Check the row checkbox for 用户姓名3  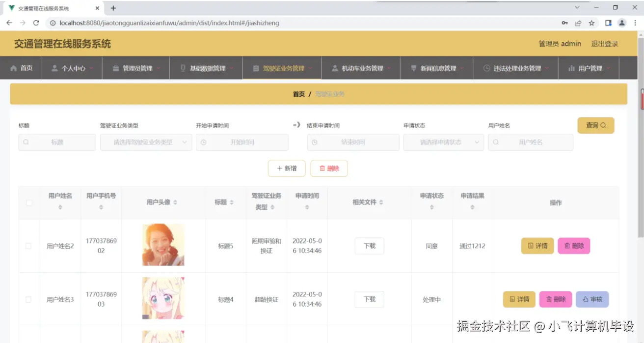(28, 299)
